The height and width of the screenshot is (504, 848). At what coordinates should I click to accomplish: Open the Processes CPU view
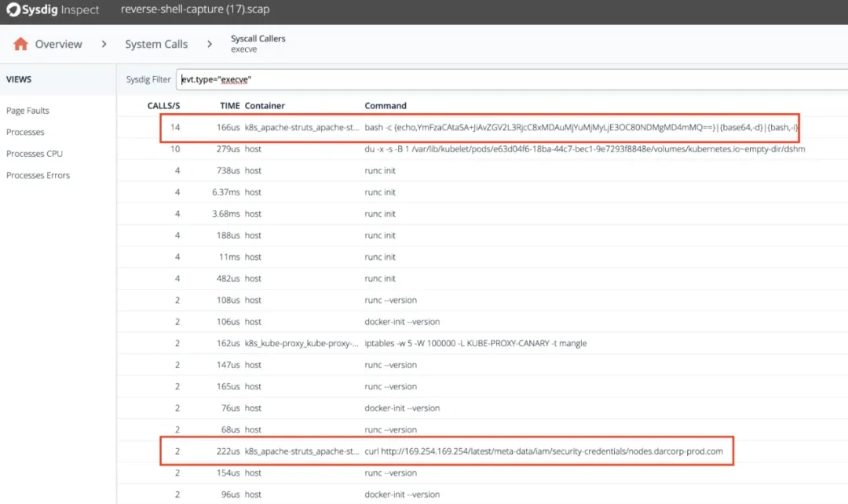35,154
